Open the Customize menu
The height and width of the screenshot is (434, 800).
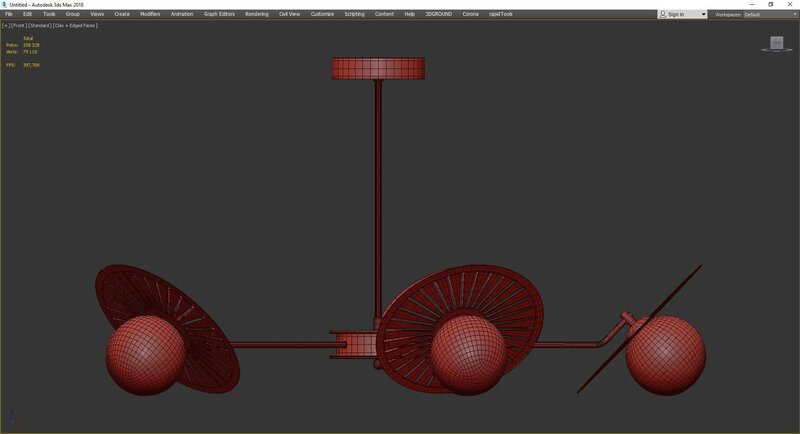[x=322, y=14]
